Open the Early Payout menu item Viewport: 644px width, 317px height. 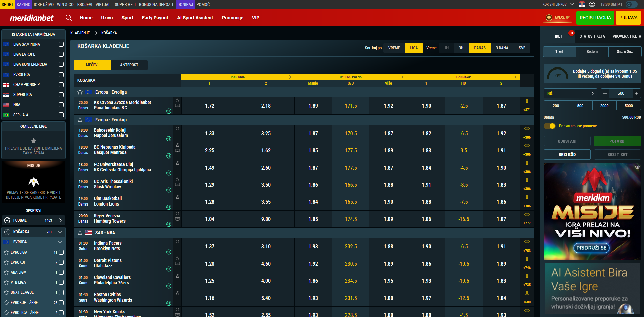tap(155, 18)
